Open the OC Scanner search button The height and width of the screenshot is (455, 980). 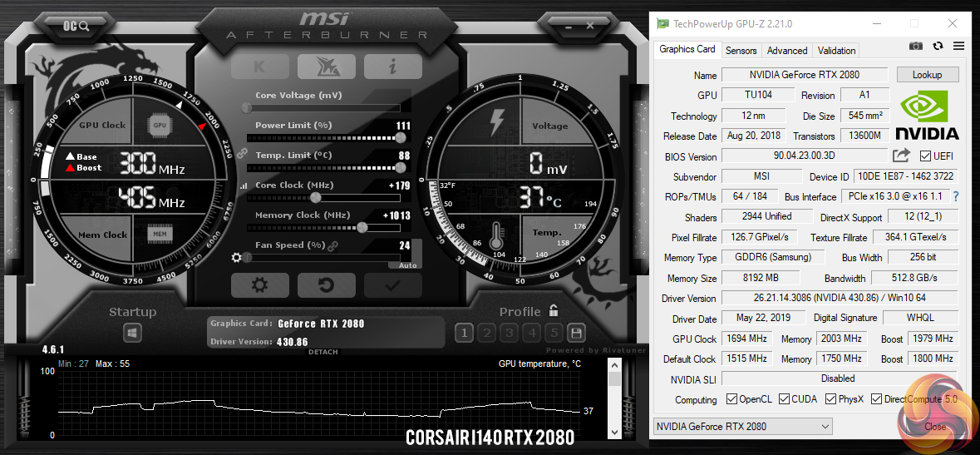[x=76, y=27]
